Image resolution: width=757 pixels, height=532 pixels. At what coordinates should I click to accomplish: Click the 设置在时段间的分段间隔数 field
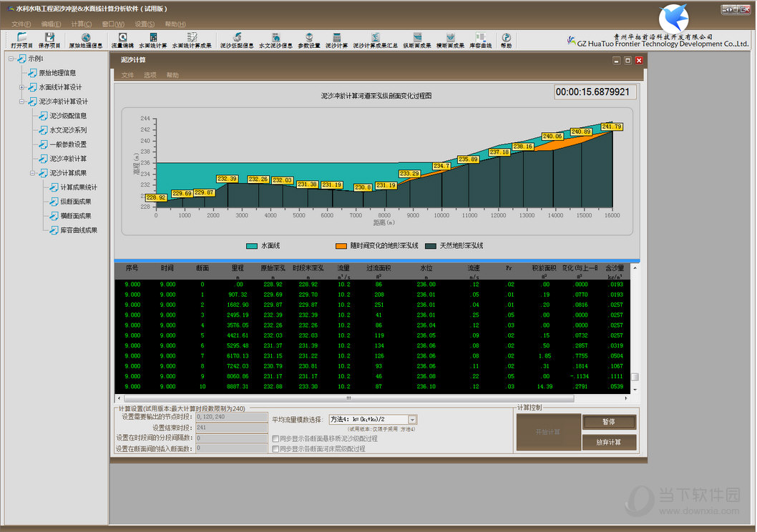coord(231,438)
